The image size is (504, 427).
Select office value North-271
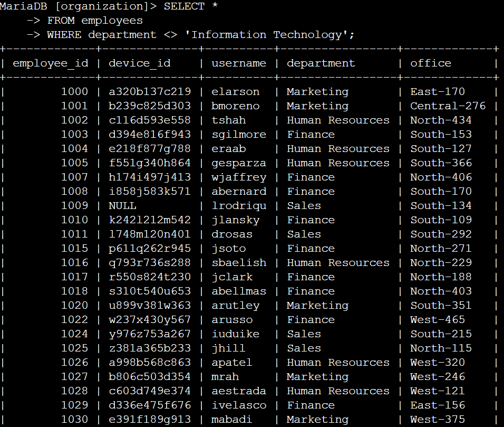(x=441, y=249)
